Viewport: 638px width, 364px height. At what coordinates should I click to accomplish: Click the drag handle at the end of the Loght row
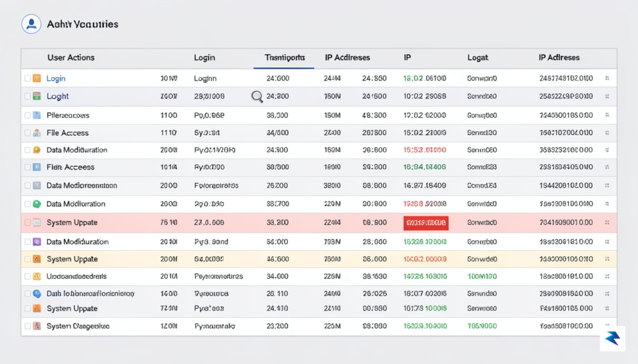[x=607, y=96]
